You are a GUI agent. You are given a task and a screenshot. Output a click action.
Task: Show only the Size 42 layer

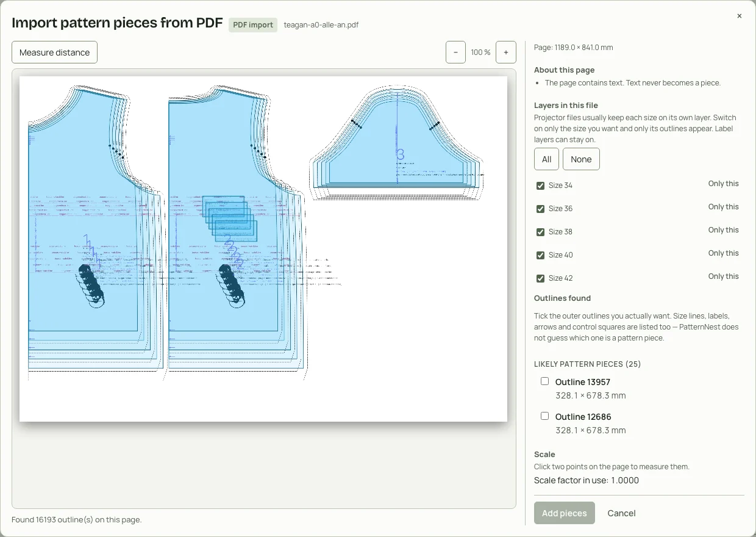(x=723, y=276)
